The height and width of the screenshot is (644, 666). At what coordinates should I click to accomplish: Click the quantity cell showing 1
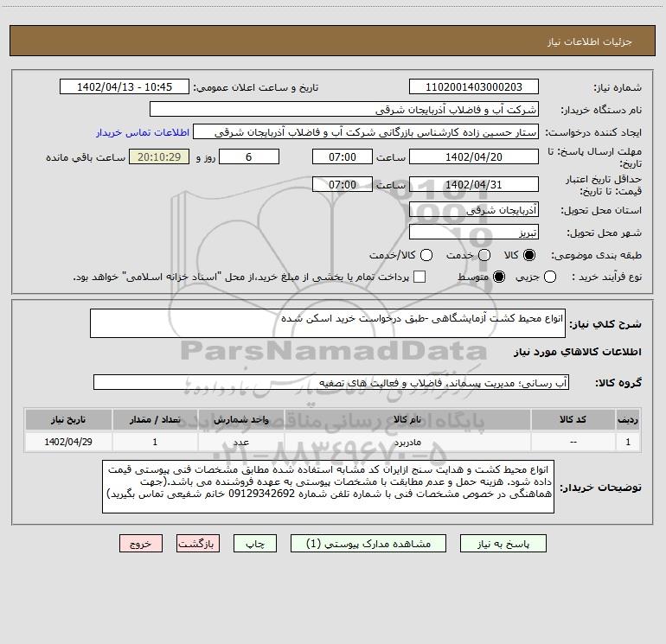point(155,442)
